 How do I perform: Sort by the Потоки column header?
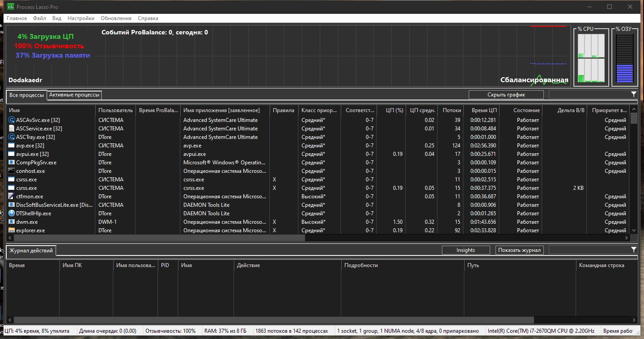[450, 110]
